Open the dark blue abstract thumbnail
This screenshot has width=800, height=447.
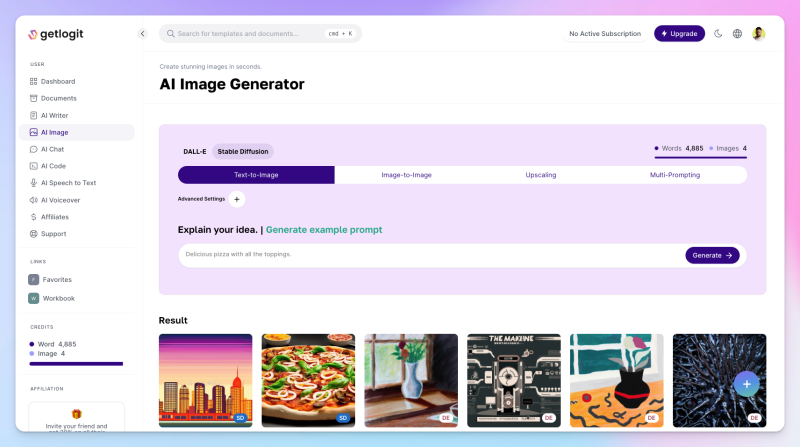point(719,381)
